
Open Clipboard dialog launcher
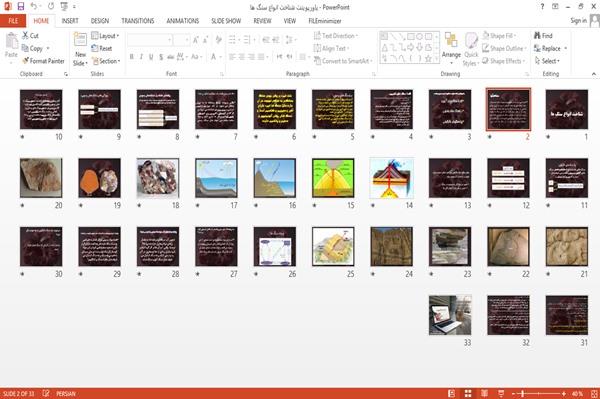click(x=66, y=74)
